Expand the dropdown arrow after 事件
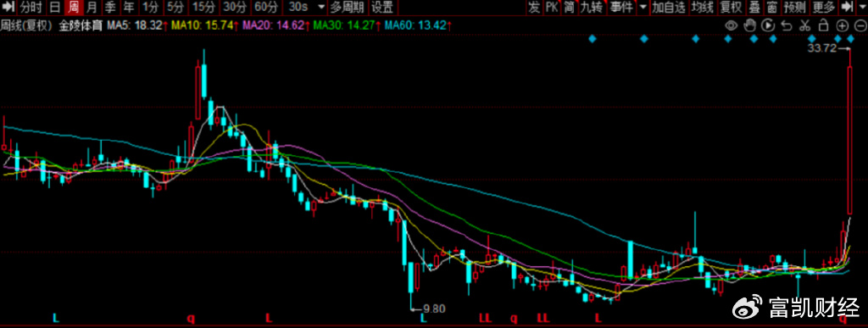The image size is (868, 328). [643, 8]
